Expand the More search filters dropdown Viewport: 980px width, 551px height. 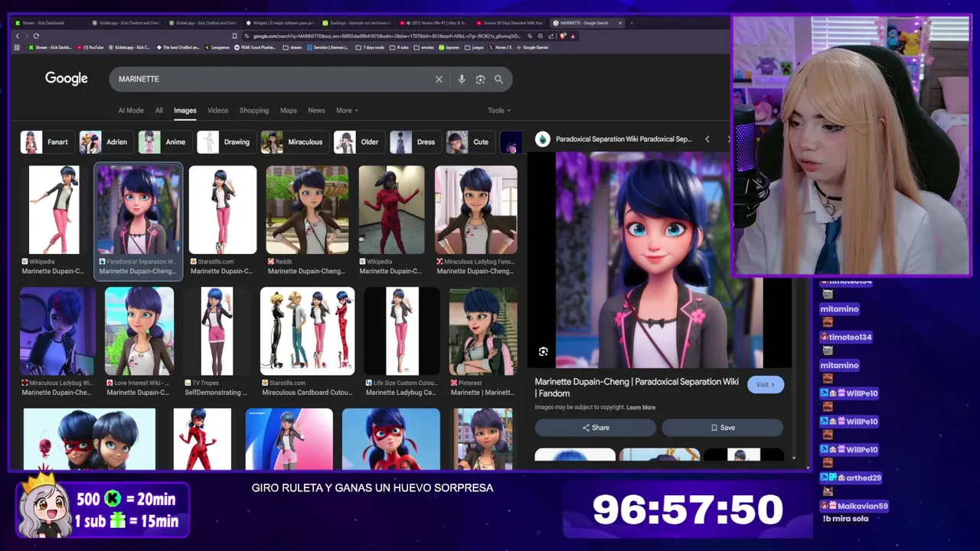point(347,110)
